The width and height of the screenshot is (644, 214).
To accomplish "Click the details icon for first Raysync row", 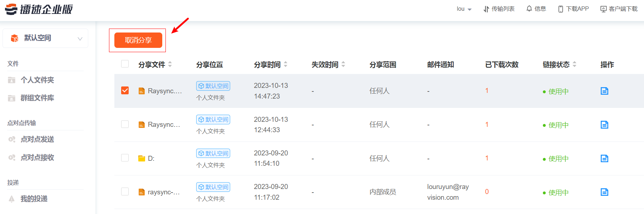I will coord(604,91).
